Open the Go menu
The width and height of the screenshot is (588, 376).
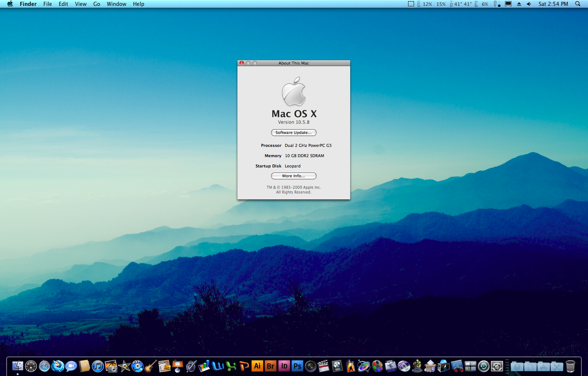97,4
